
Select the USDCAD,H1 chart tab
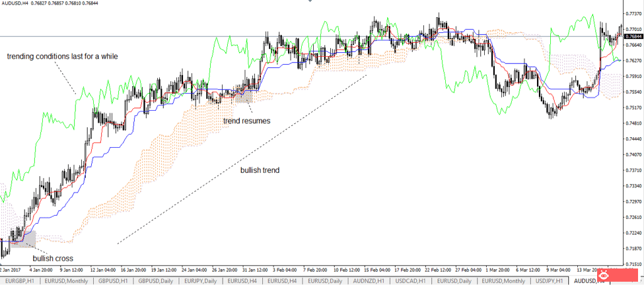(x=411, y=281)
